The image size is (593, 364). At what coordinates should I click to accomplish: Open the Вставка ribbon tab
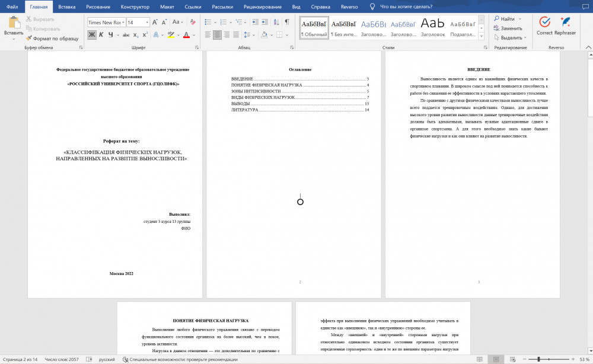tap(66, 7)
